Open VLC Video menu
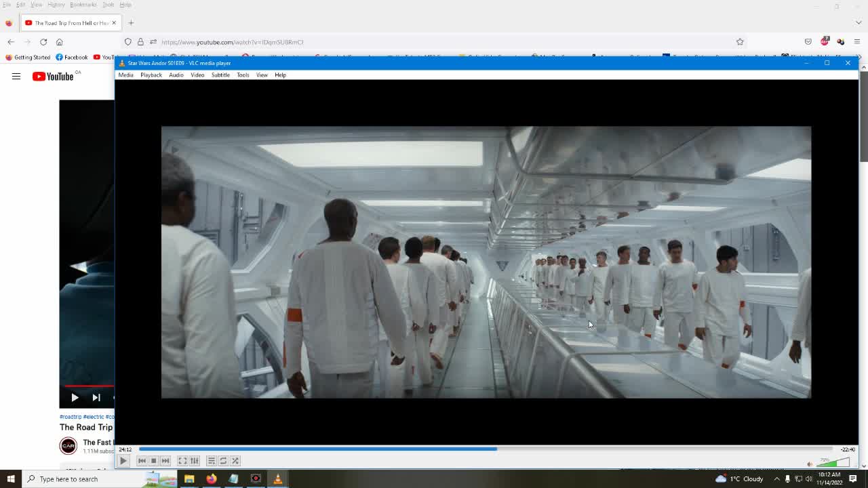This screenshot has width=868, height=488. (x=197, y=75)
